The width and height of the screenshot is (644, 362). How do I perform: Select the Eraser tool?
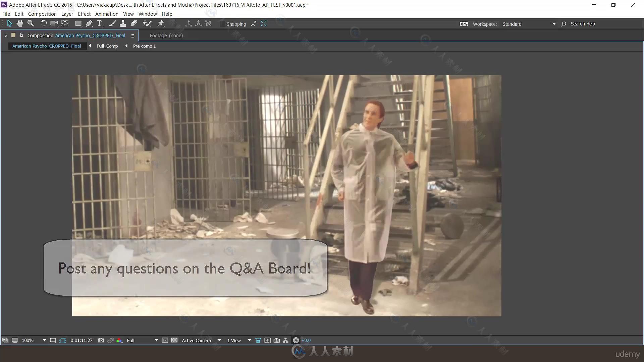pos(134,23)
